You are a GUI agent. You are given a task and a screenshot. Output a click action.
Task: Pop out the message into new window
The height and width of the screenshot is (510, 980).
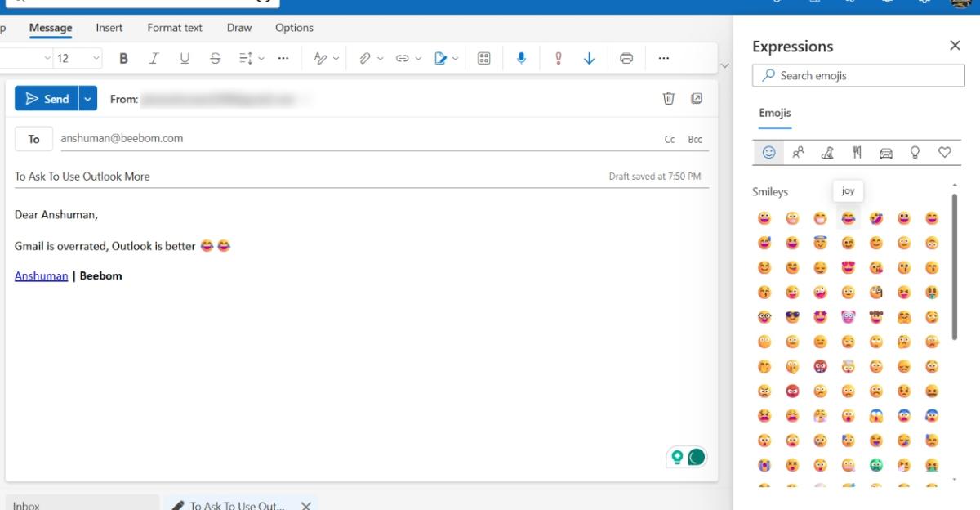[x=697, y=99]
